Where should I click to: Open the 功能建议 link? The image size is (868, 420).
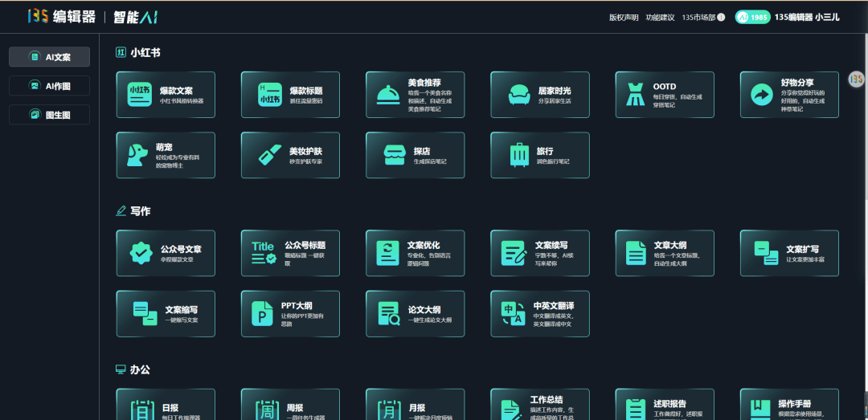pyautogui.click(x=660, y=17)
